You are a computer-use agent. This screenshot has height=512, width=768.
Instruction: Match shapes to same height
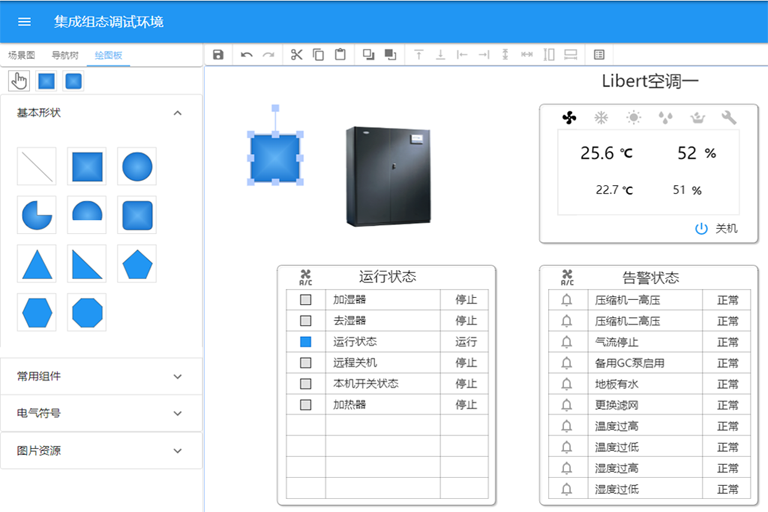coord(549,54)
